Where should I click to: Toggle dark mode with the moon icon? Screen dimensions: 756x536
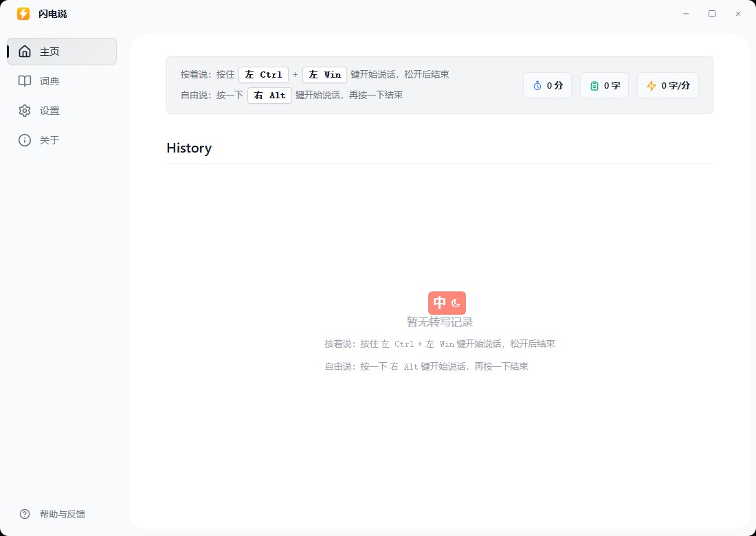point(455,302)
